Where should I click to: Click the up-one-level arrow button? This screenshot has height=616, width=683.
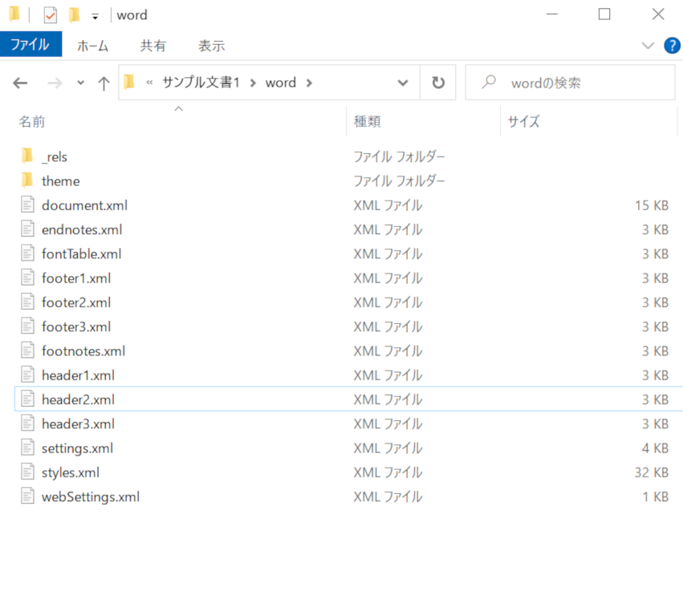[104, 83]
